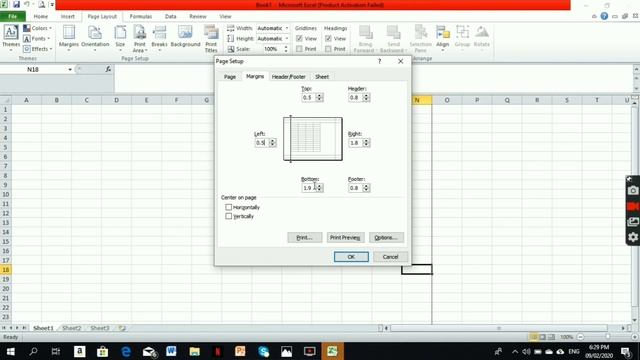This screenshot has height=360, width=640.
Task: Open the Breaks ribbon button
Action: (159, 38)
